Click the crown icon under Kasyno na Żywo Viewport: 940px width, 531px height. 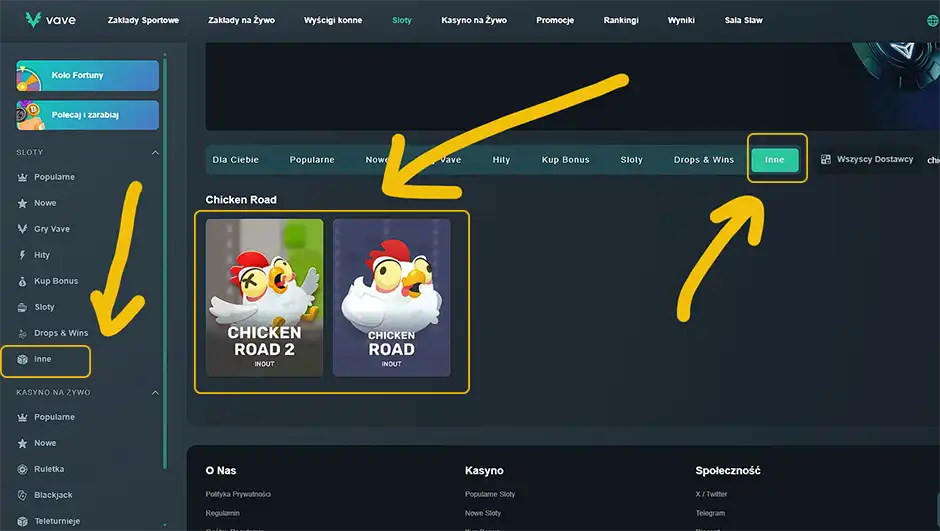coord(22,417)
